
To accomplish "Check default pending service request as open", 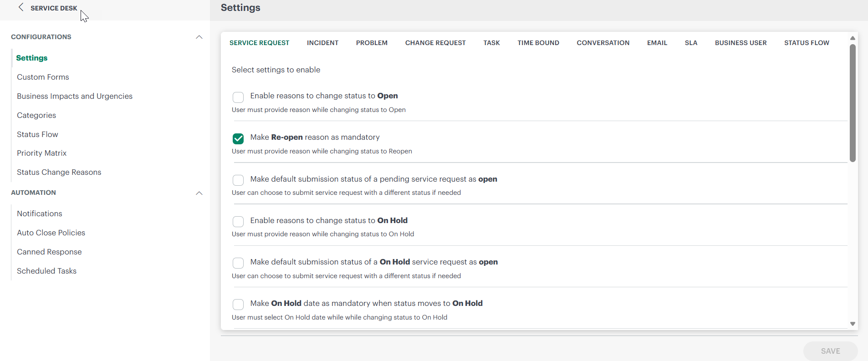I will 238,180.
